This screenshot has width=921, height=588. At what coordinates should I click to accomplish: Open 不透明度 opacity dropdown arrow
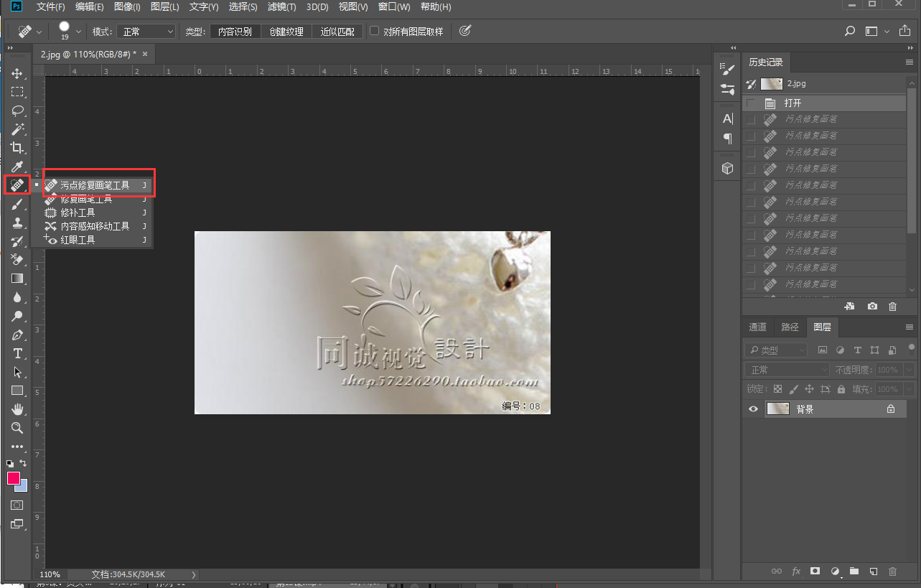click(x=909, y=370)
